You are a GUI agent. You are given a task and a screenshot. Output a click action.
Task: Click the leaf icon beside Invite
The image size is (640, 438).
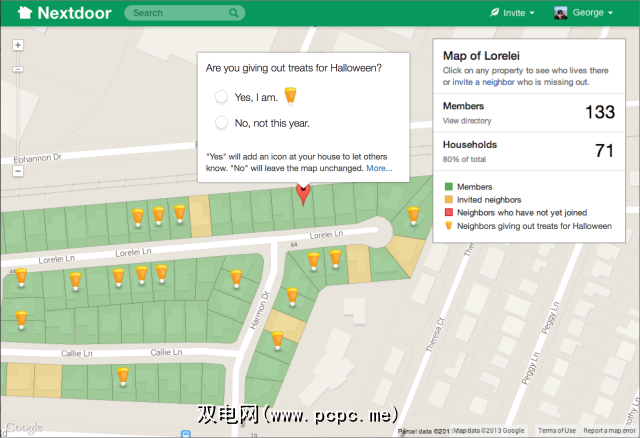point(494,13)
